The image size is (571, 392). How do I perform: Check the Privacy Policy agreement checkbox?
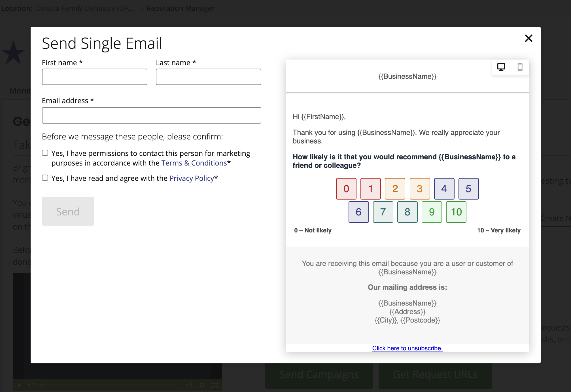pyautogui.click(x=45, y=178)
